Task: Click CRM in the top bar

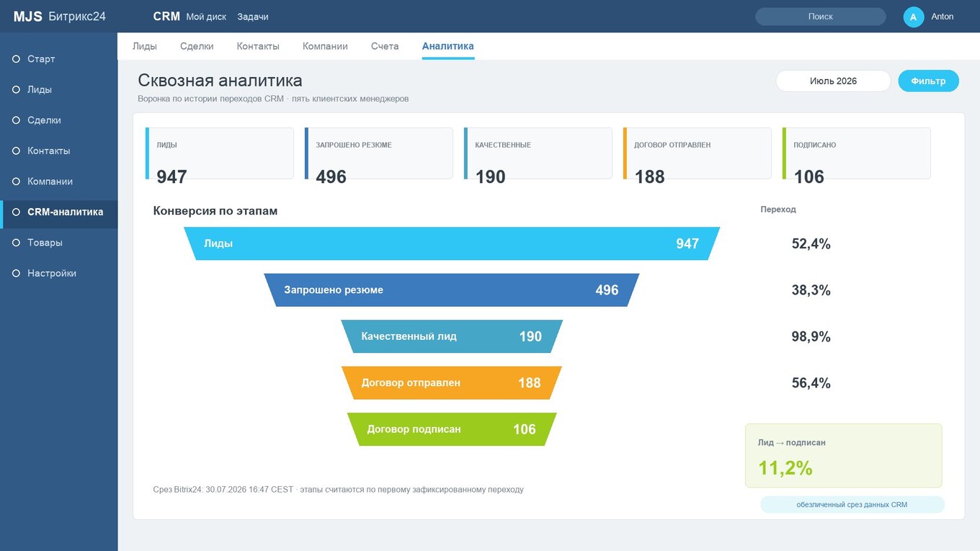Action: (x=166, y=17)
